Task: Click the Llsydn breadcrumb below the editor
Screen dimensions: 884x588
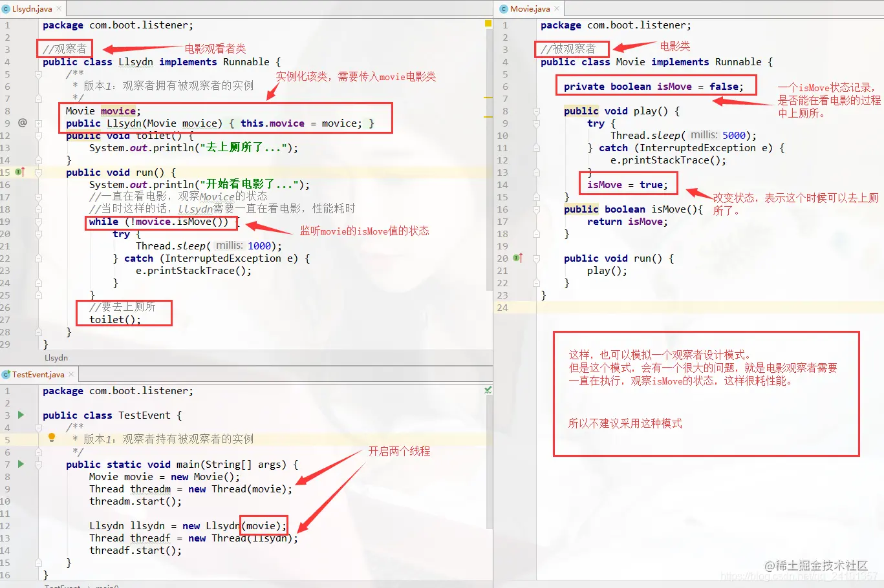Action: pyautogui.click(x=56, y=357)
